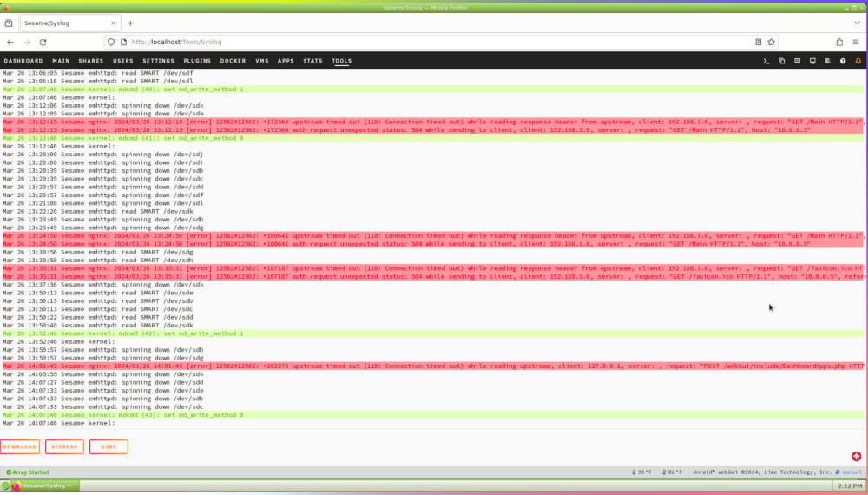
Task: Click log line mdcmd (40) set md_write_method 1
Action: coord(431,89)
